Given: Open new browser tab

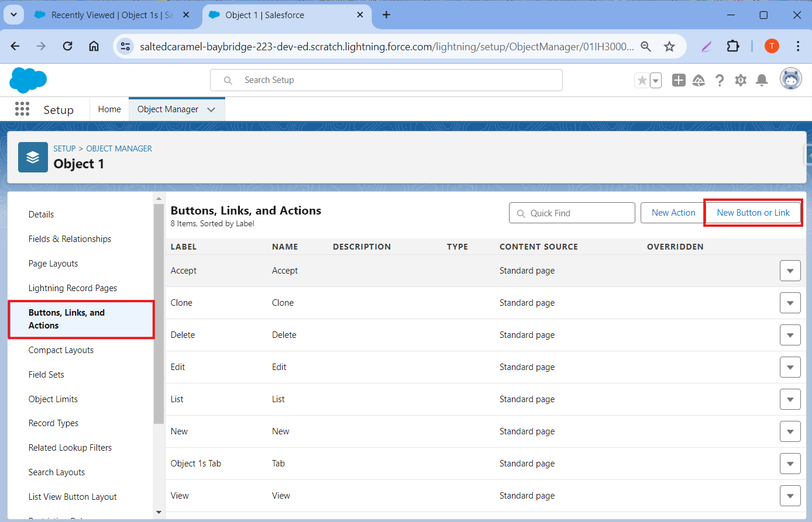Looking at the screenshot, I should tap(386, 15).
